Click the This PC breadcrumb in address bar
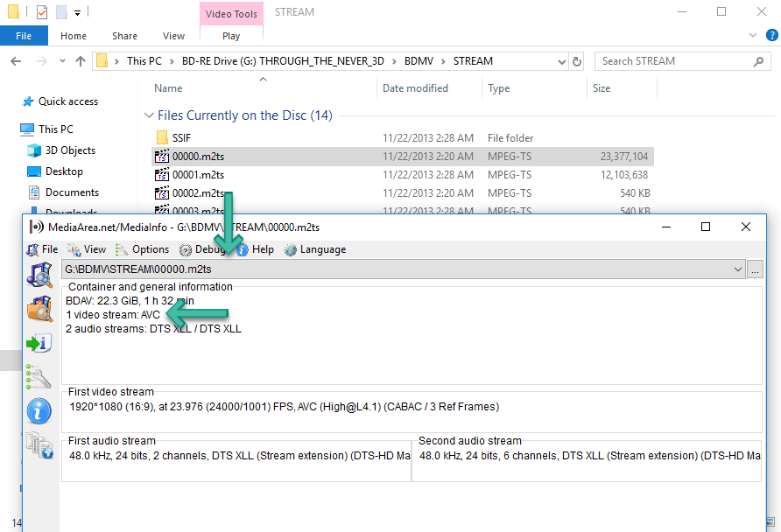Viewport: 781px width, 532px height. (144, 61)
